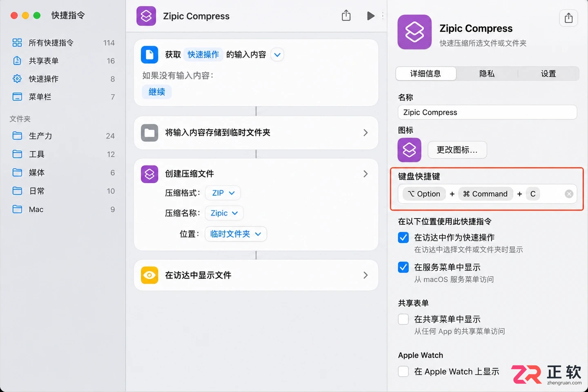Click the small purple icon under 图标
The width and height of the screenshot is (588, 392).
(409, 150)
